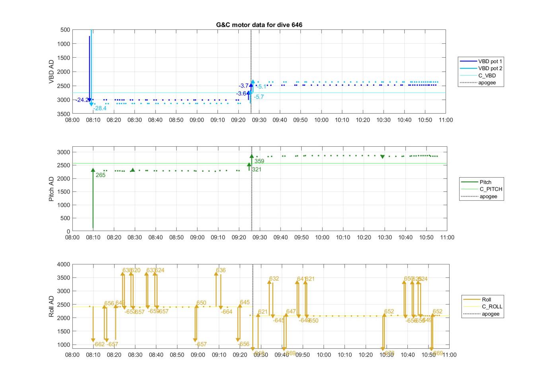
Task: Select 'VBD pot 1' legend entry
Action: pos(481,61)
